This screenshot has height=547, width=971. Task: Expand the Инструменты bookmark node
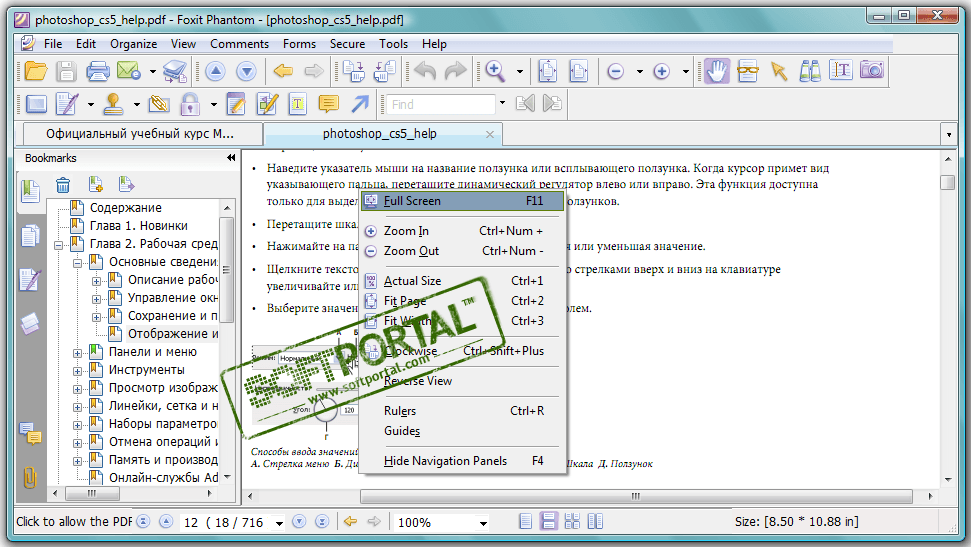[x=77, y=372]
